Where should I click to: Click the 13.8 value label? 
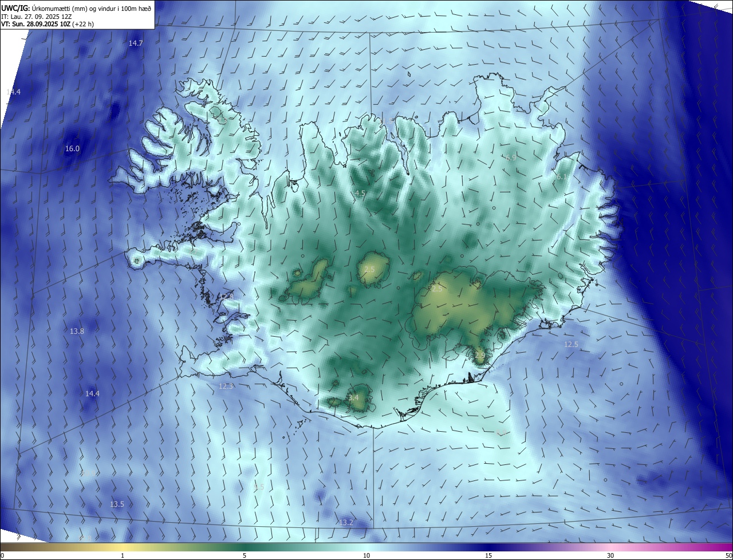[77, 331]
